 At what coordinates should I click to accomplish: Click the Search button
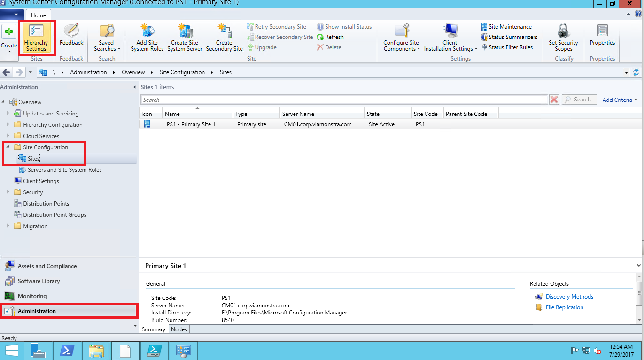coord(579,100)
